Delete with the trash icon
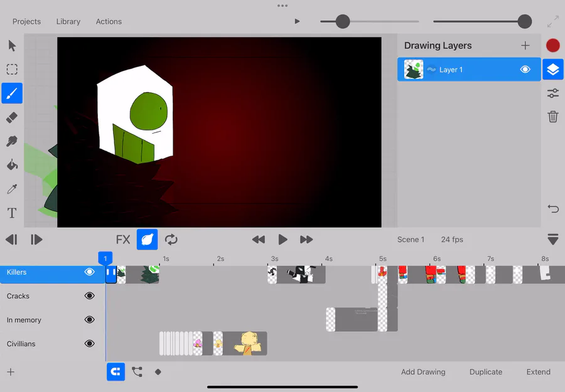 point(552,117)
